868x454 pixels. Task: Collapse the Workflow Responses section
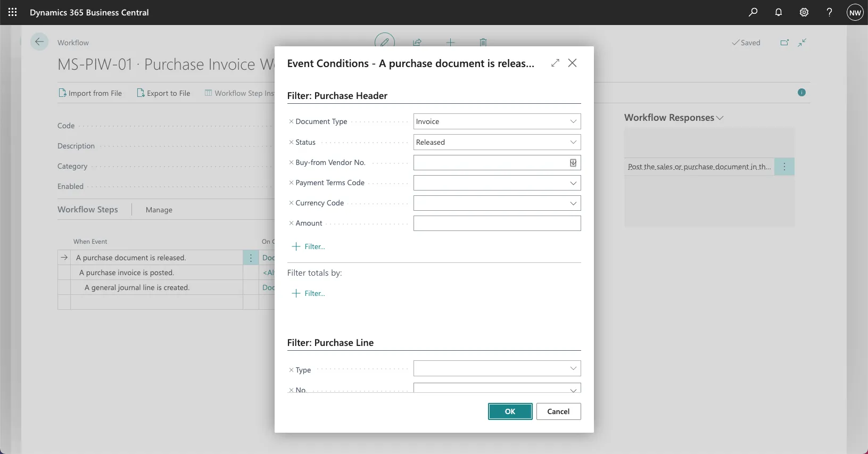[674, 118]
